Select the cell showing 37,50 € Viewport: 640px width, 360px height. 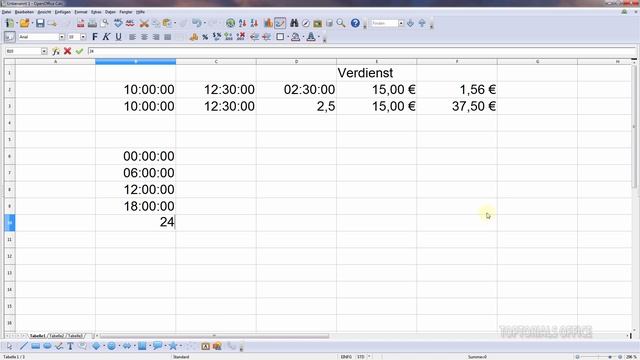pyautogui.click(x=457, y=106)
